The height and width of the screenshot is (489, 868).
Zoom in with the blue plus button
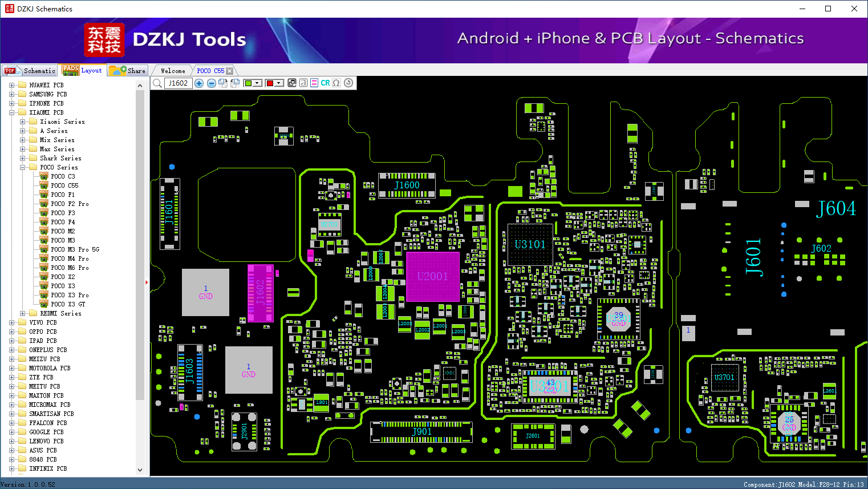coord(199,83)
